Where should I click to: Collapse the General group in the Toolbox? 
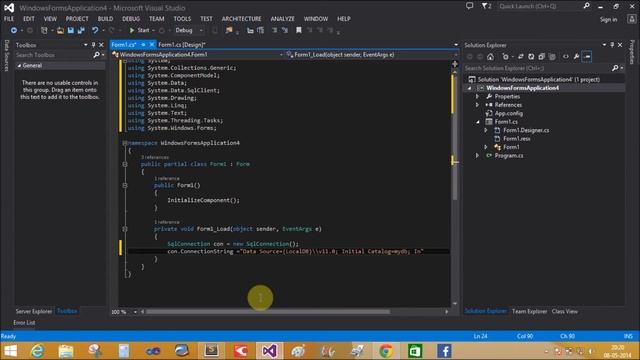(19, 65)
